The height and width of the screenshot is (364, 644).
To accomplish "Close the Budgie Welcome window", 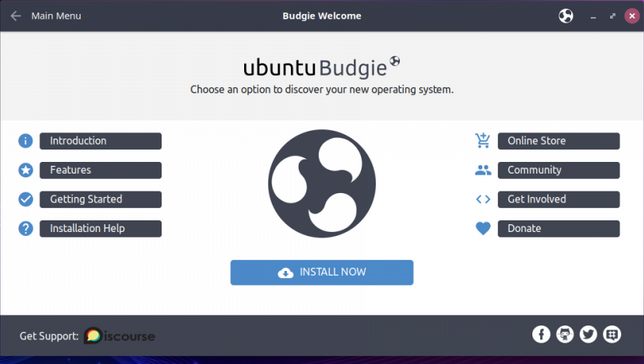I will (632, 16).
